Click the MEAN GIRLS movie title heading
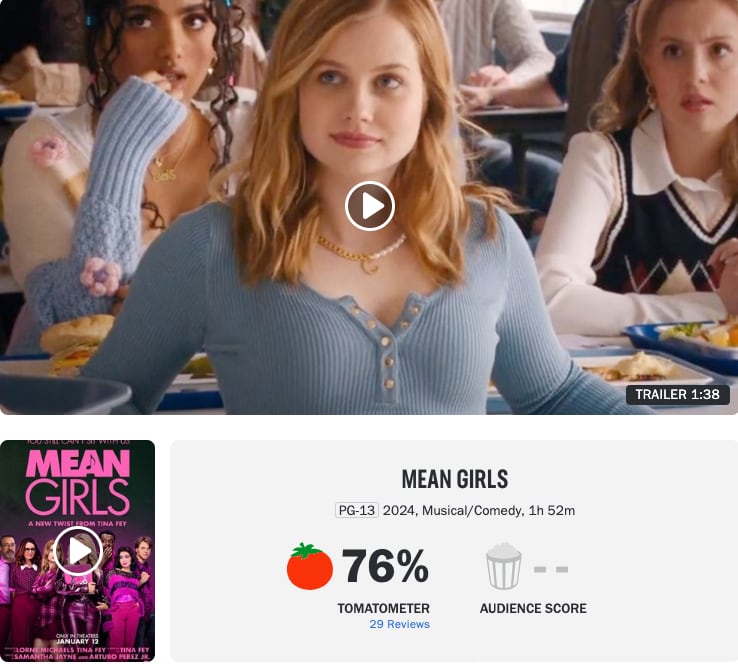The image size is (738, 664). coord(455,480)
